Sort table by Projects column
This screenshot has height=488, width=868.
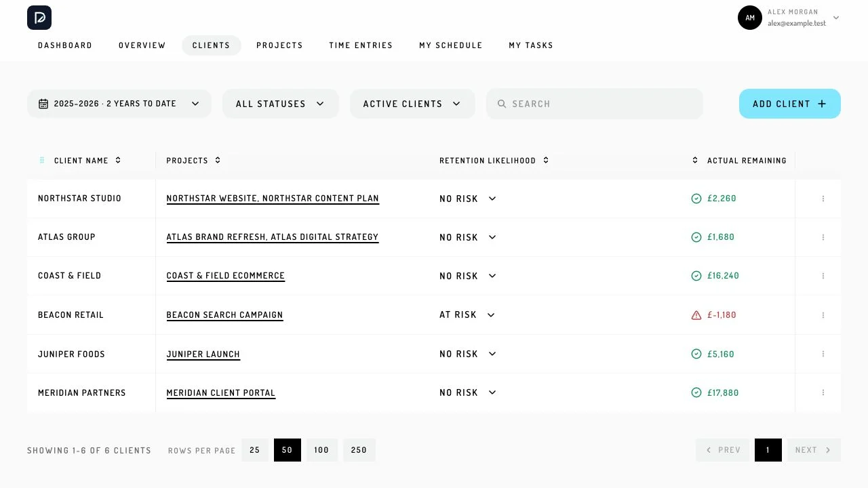tap(218, 161)
